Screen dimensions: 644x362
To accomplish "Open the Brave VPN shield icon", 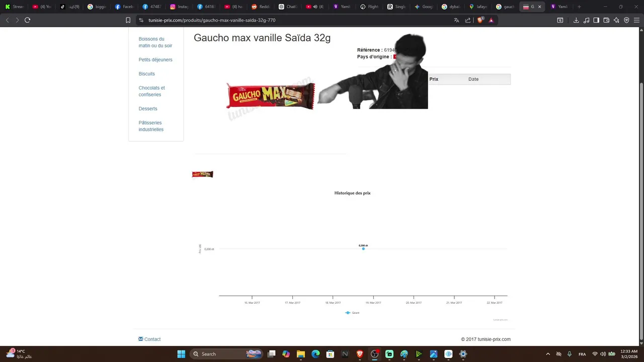I will pyautogui.click(x=626, y=20).
